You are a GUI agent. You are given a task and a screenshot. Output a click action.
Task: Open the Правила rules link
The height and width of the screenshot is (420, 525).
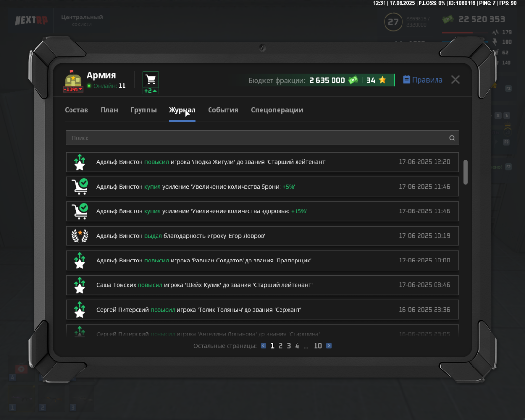tap(423, 80)
